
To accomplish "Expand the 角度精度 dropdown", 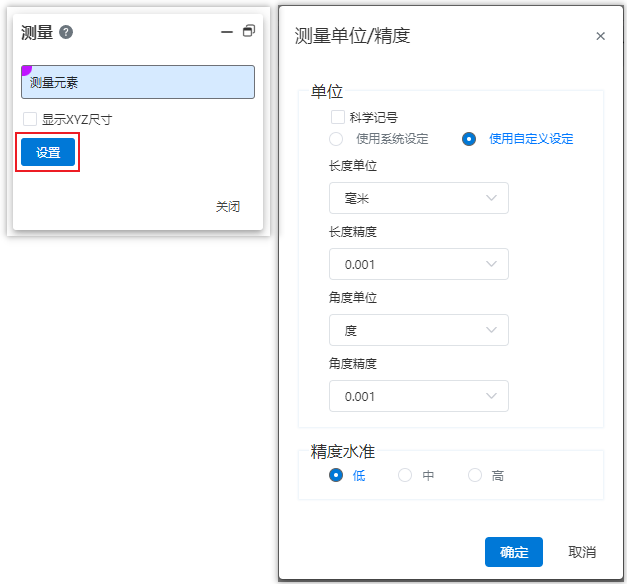I will click(x=419, y=396).
